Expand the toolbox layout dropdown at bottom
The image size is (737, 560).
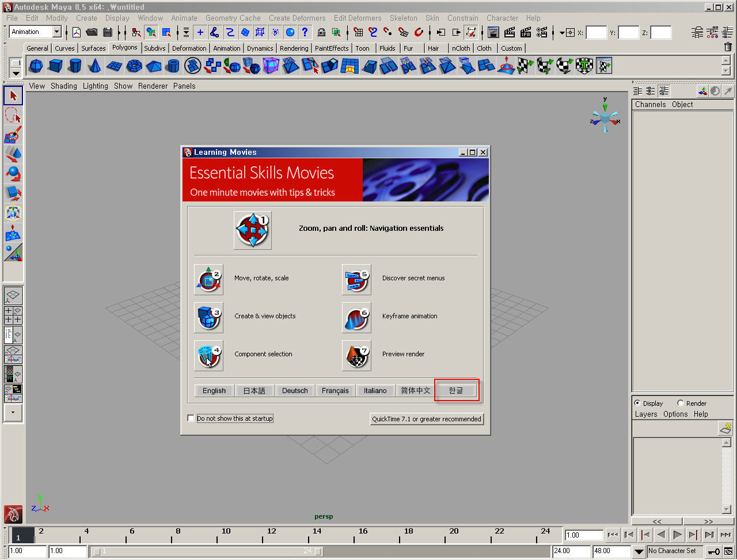13,413
